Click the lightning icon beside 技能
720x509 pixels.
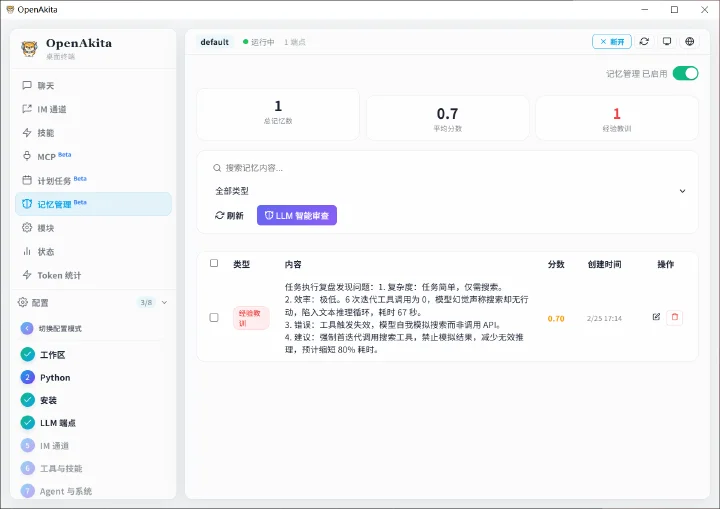(27, 133)
